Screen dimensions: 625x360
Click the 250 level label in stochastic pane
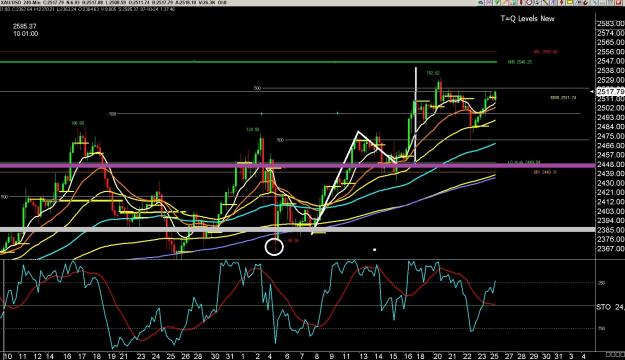click(601, 283)
